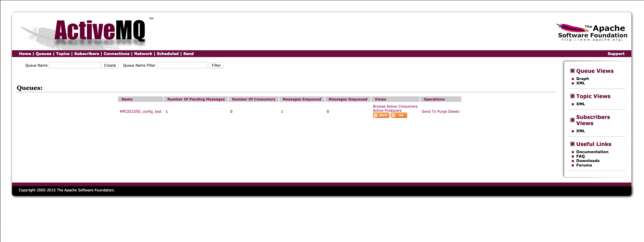Open Subscribers in navigation bar
The width and height of the screenshot is (644, 242).
point(87,54)
